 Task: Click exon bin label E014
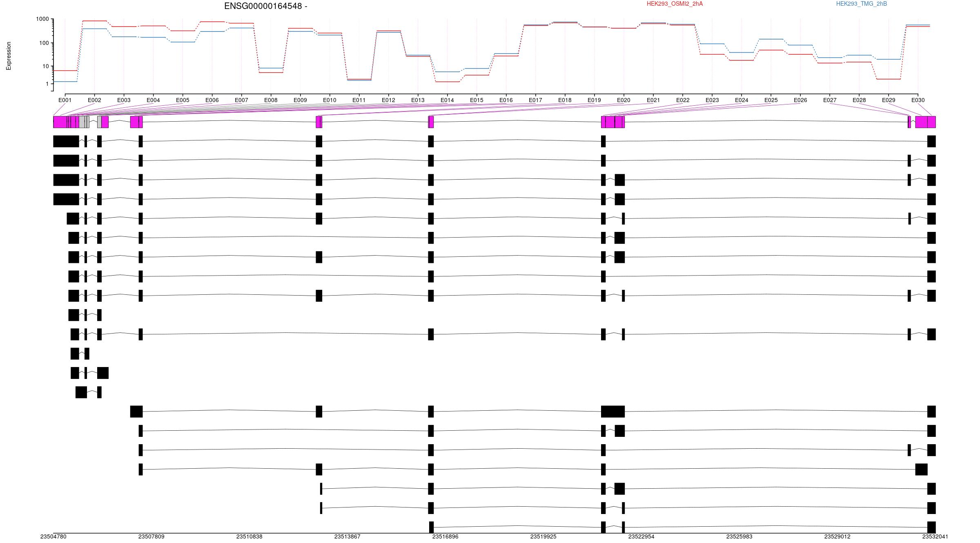coord(447,100)
